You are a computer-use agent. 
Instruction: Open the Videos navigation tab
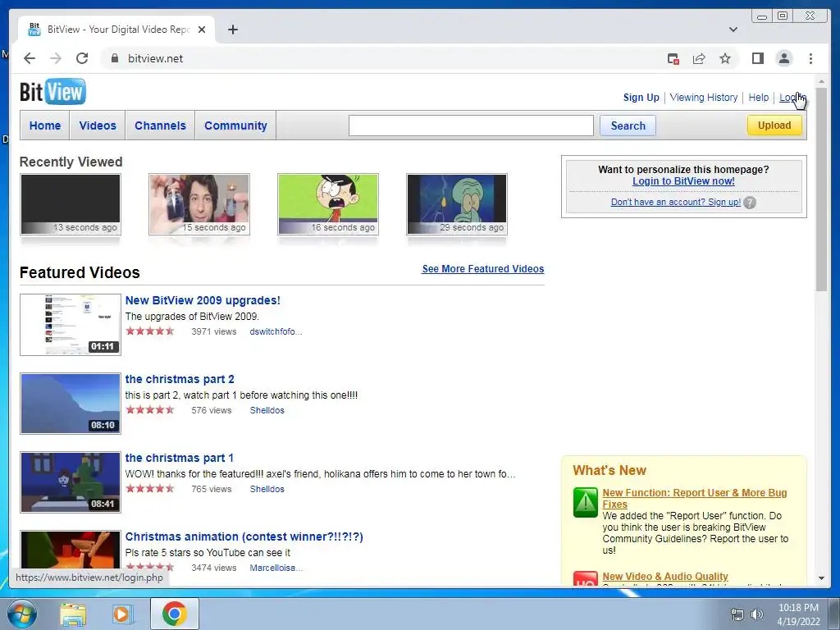click(x=98, y=126)
